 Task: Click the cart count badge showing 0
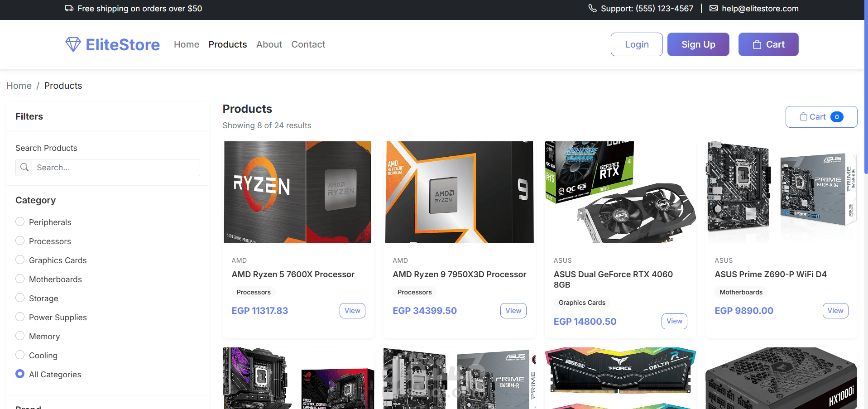[x=837, y=117]
